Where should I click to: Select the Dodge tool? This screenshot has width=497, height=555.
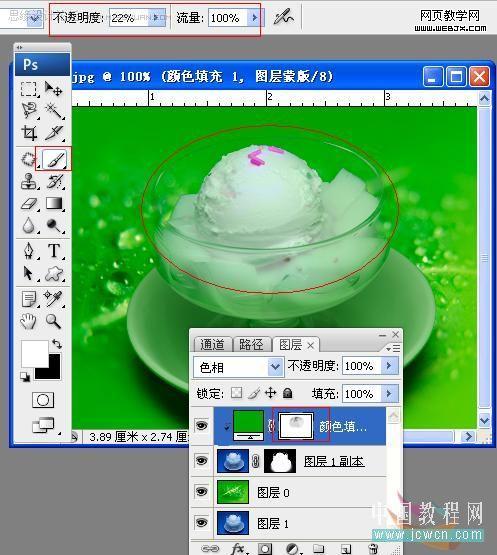[x=54, y=225]
